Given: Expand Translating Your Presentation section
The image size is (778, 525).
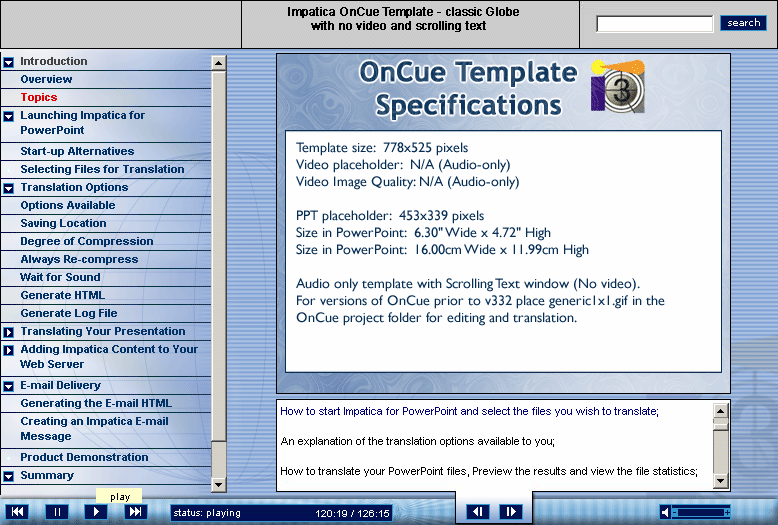Looking at the screenshot, I should point(8,332).
